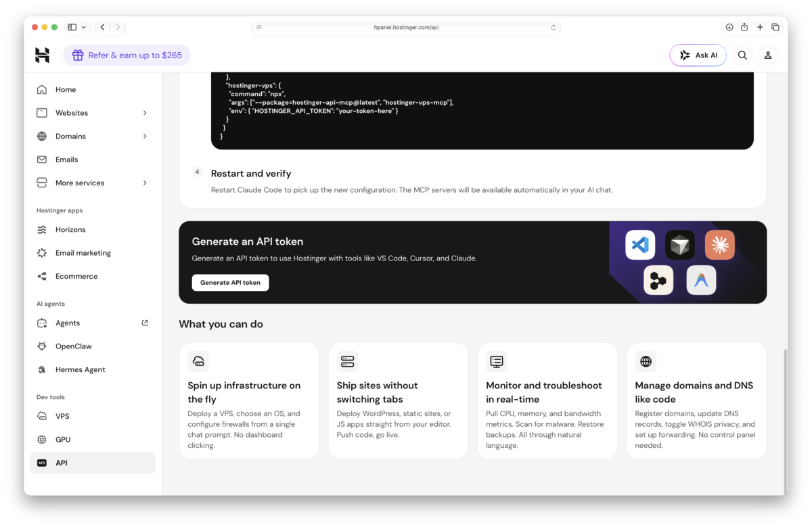Open the search magnifier icon

pos(742,55)
